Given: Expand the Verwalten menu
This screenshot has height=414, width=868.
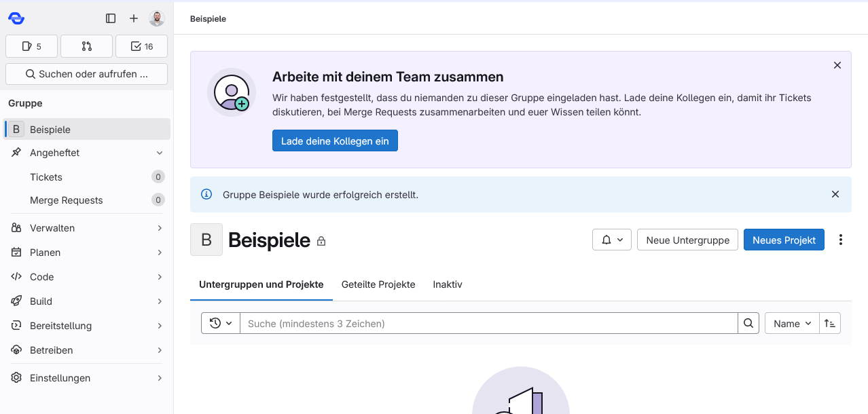Looking at the screenshot, I should click(x=87, y=228).
